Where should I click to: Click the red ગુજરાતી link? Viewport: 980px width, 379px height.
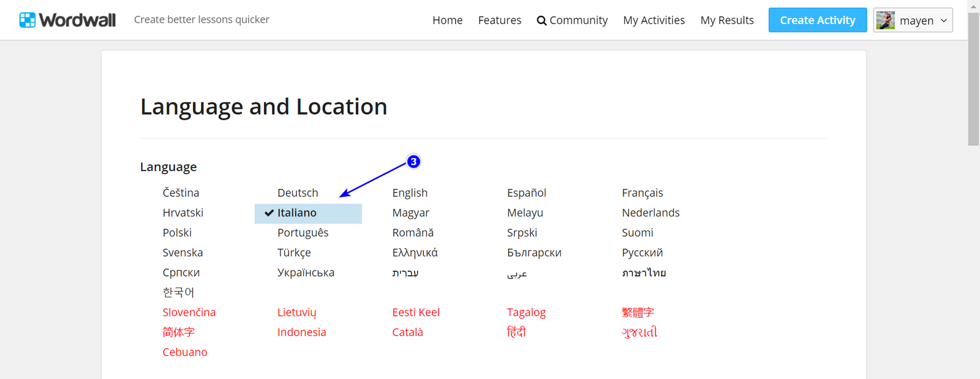coord(639,332)
